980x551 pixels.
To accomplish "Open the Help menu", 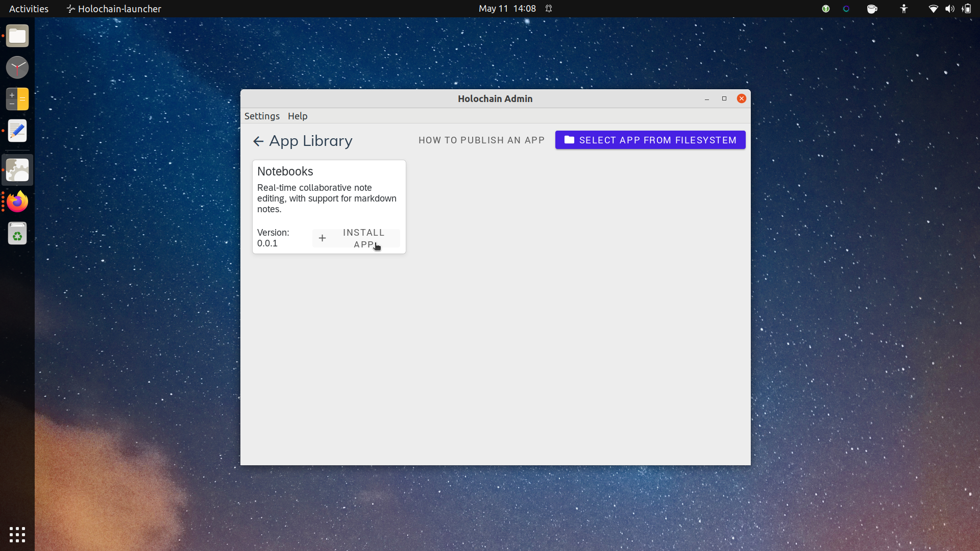I will pyautogui.click(x=298, y=116).
